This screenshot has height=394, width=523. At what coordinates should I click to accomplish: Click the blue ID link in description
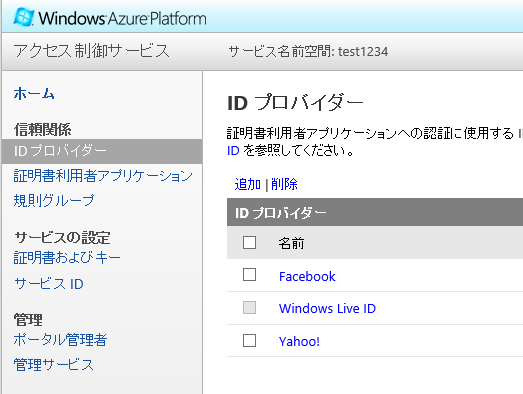(x=233, y=151)
